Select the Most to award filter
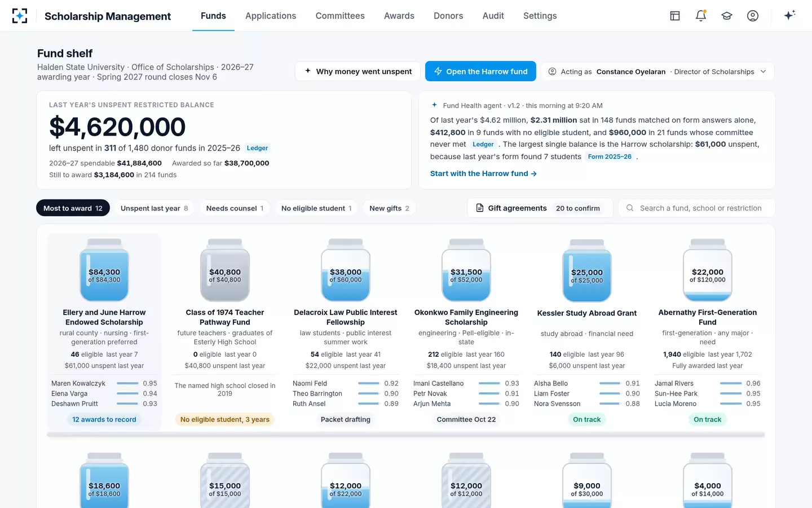 (x=73, y=208)
